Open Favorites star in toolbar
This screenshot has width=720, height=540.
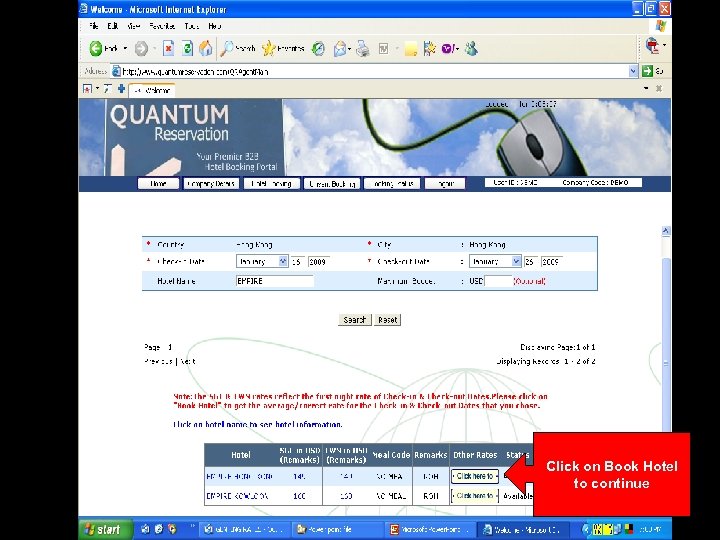[x=283, y=48]
